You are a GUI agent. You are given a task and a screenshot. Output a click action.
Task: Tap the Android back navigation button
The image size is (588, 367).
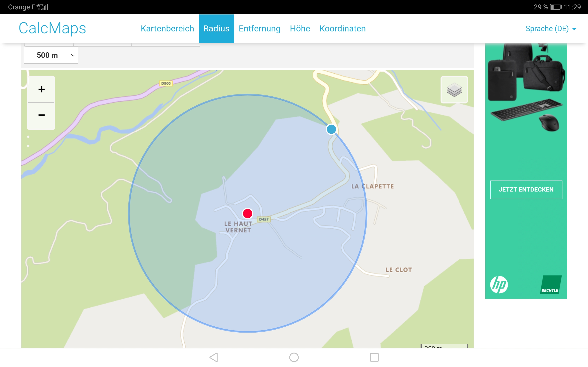coord(214,357)
